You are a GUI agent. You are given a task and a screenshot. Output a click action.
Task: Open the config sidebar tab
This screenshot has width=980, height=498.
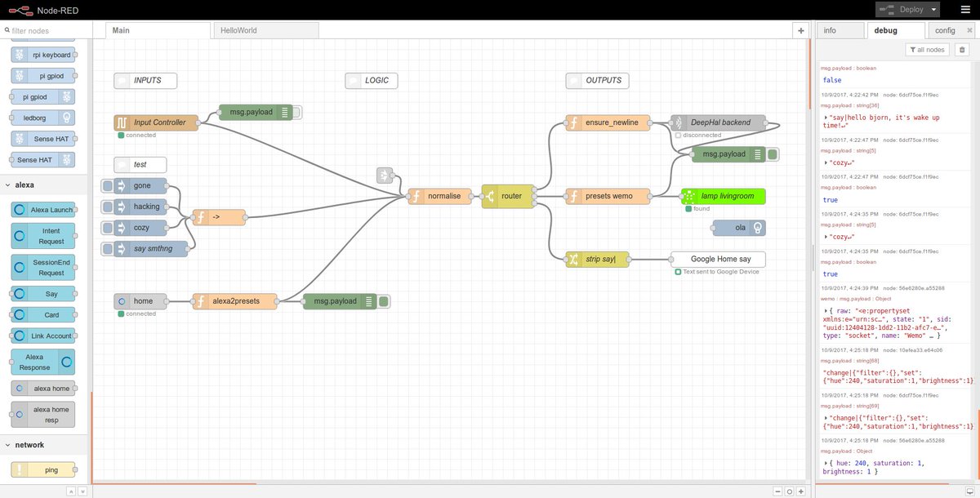[947, 30]
